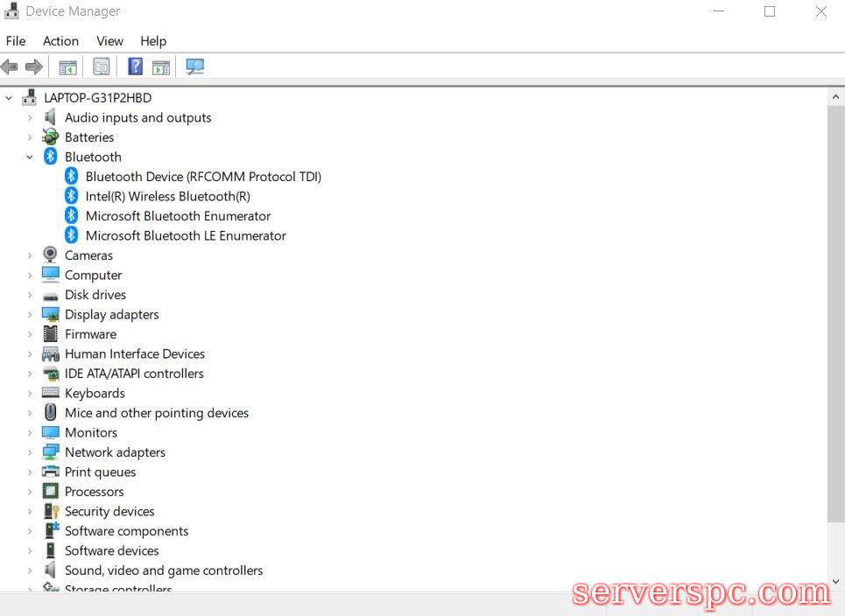Click the scrollbar down arrow in device list
845x616 pixels.
tap(835, 581)
